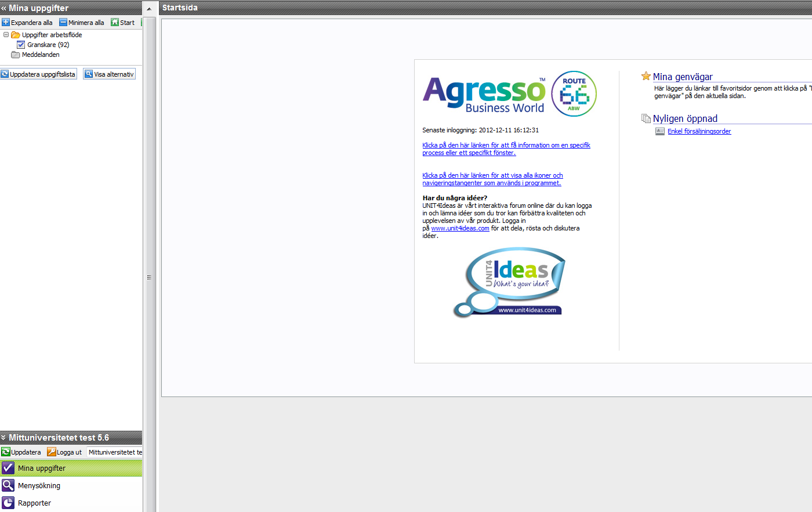Collapse the Mina uppgifter panel chevrons
This screenshot has height=512, width=812.
click(3, 8)
